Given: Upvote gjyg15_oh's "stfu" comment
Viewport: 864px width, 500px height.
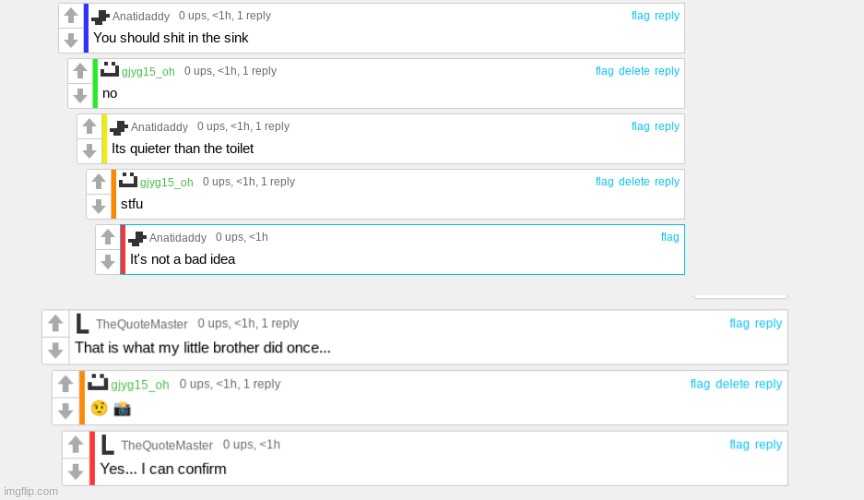Looking at the screenshot, I should point(99,181).
